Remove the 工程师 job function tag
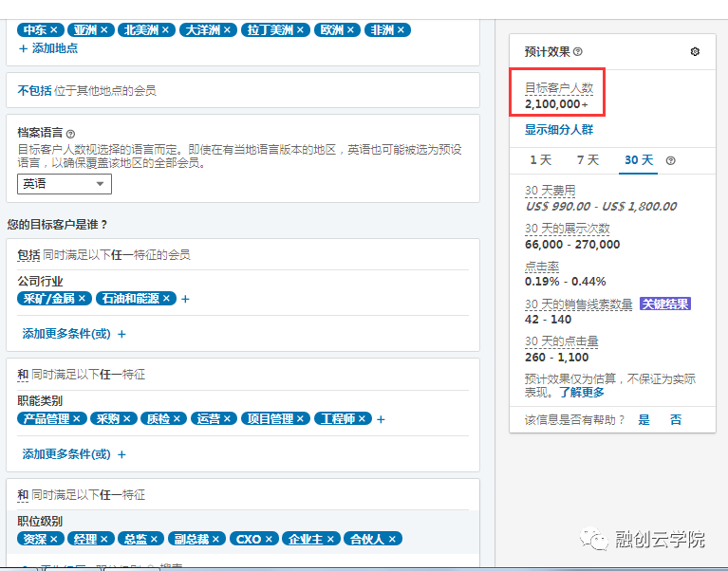This screenshot has width=728, height=571. (362, 419)
